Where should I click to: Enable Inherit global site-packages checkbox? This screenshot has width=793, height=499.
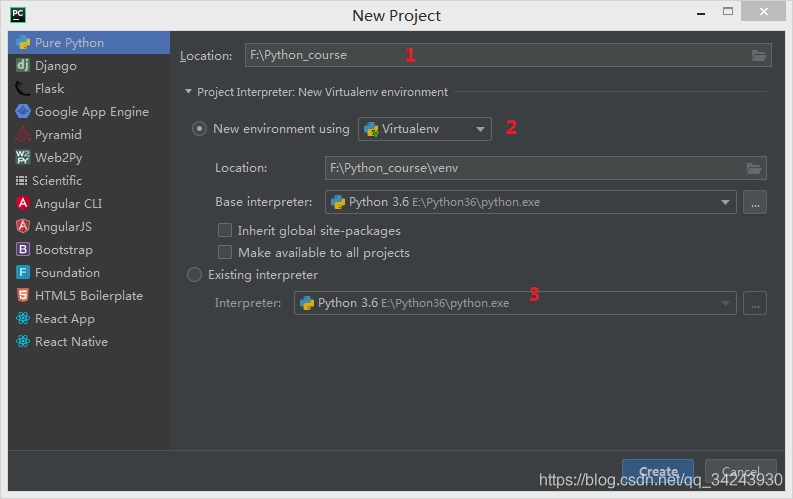pyautogui.click(x=225, y=231)
